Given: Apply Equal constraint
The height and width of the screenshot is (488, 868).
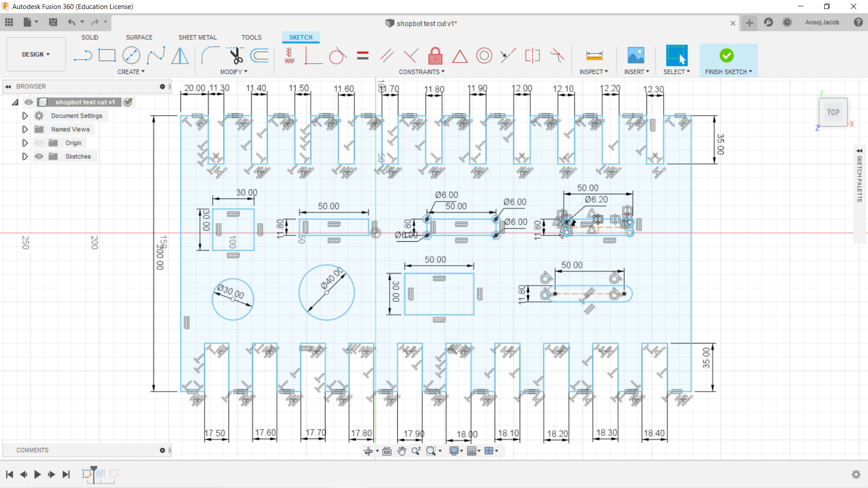Looking at the screenshot, I should [363, 56].
